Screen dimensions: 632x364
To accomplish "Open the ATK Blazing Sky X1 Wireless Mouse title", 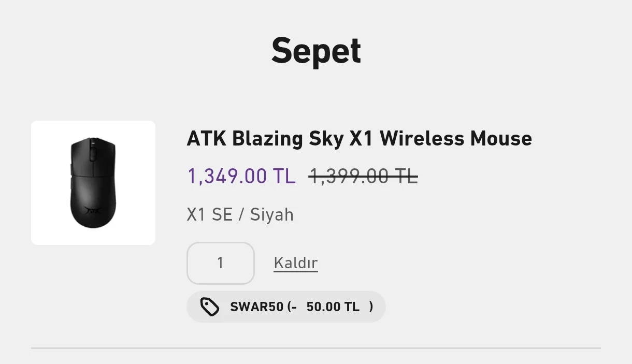I will [x=359, y=139].
